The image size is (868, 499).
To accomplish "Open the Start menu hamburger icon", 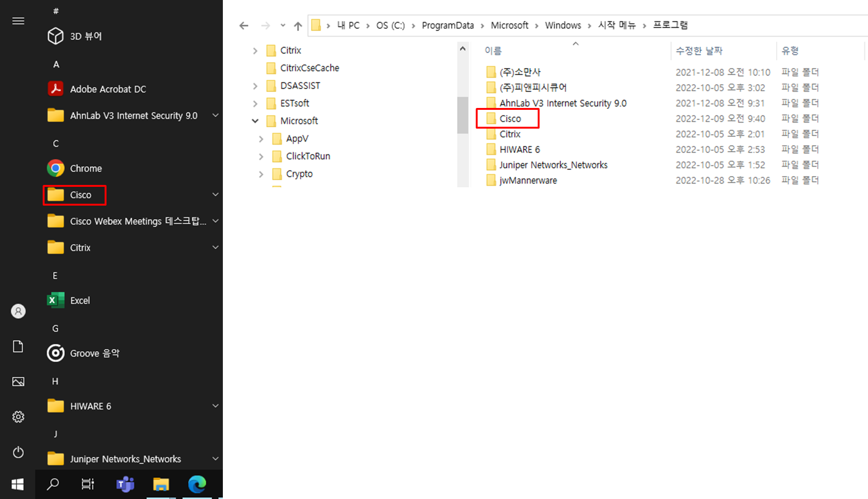I will [x=18, y=21].
